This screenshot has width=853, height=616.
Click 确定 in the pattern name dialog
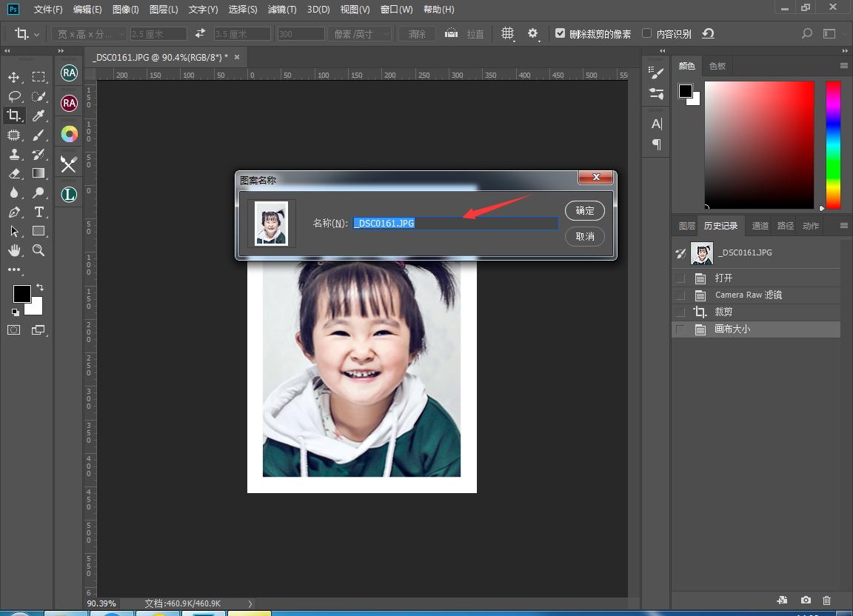[x=584, y=211]
